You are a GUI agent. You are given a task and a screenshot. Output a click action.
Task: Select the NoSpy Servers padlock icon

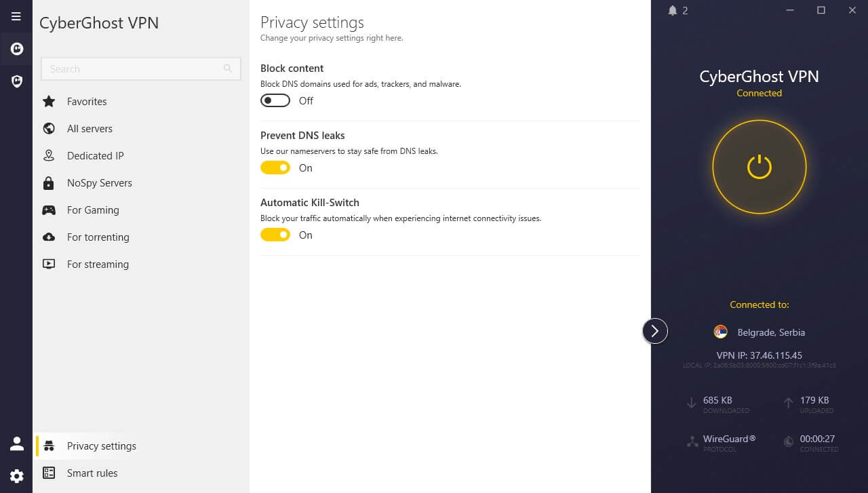click(x=48, y=182)
